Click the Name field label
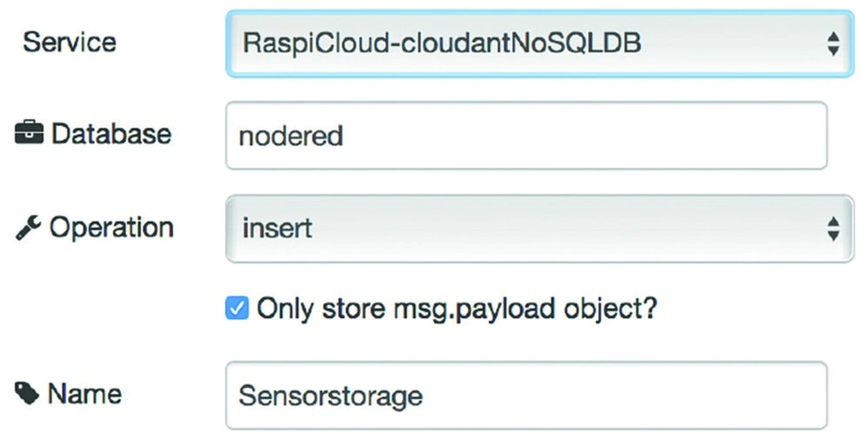The height and width of the screenshot is (434, 868). point(85,394)
